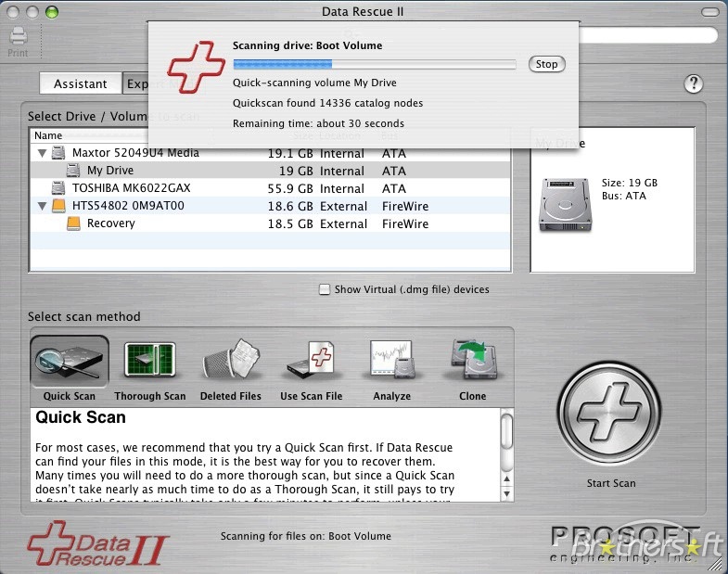Open help via the question mark icon
Image resolution: width=728 pixels, height=574 pixels.
click(693, 83)
